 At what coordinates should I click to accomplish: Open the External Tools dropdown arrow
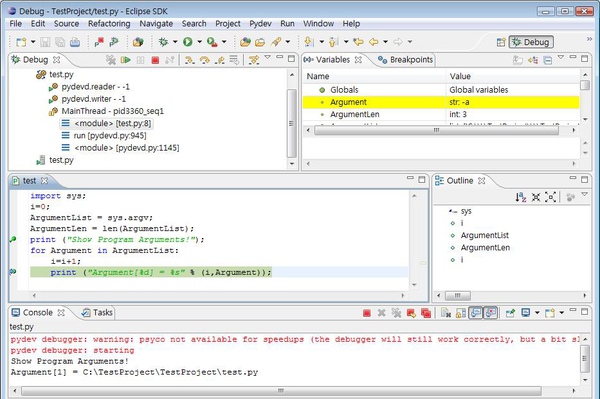coord(224,42)
